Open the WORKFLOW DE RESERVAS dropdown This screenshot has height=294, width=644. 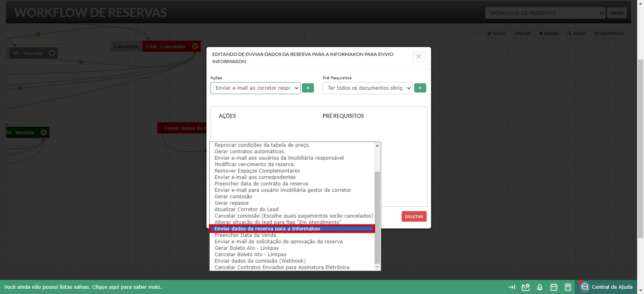point(545,13)
